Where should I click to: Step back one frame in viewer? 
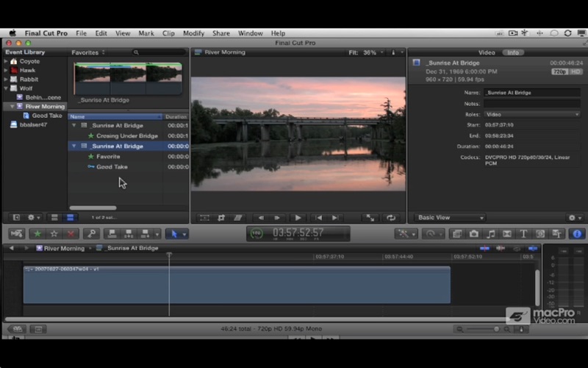(261, 217)
